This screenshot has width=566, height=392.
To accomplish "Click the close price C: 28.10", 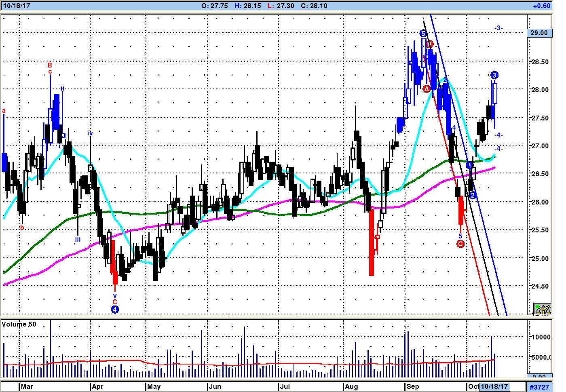I will [314, 6].
